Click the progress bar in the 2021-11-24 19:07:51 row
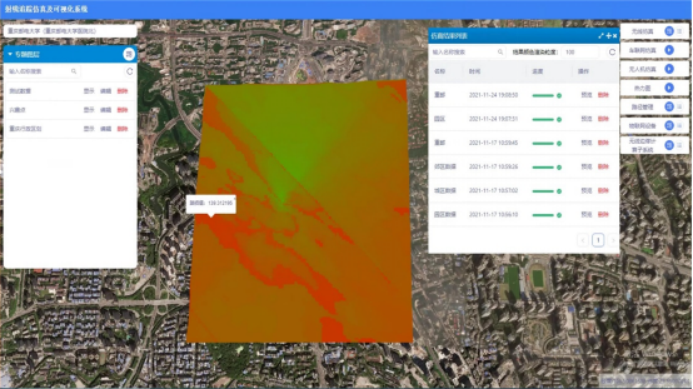693x389 pixels. coord(547,119)
